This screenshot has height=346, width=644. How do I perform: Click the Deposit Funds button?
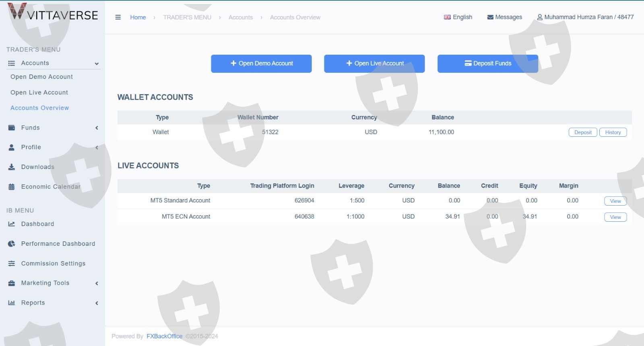[x=488, y=64]
